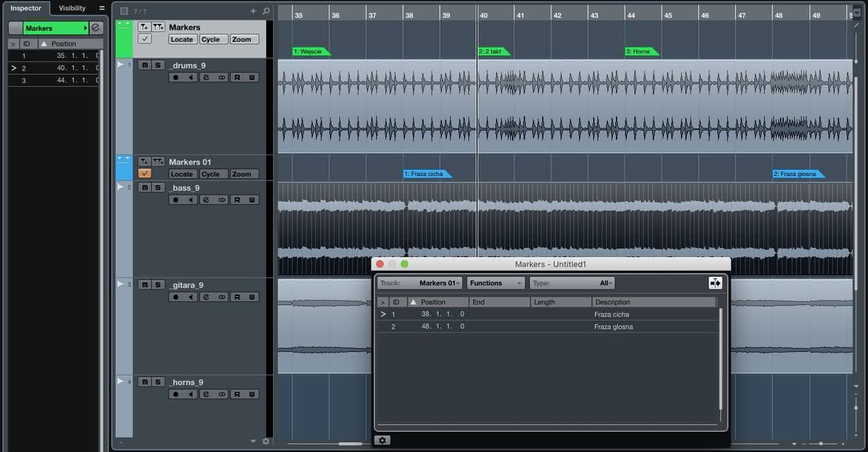Click auto-scroll with cursor icon in Markers window
Image resolution: width=868 pixels, height=452 pixels.
(x=715, y=283)
